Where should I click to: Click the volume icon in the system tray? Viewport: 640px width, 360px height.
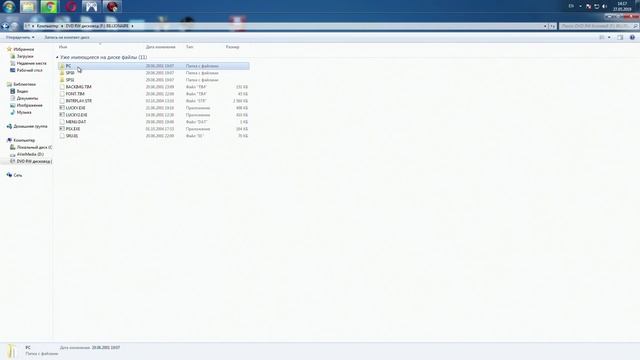point(604,7)
